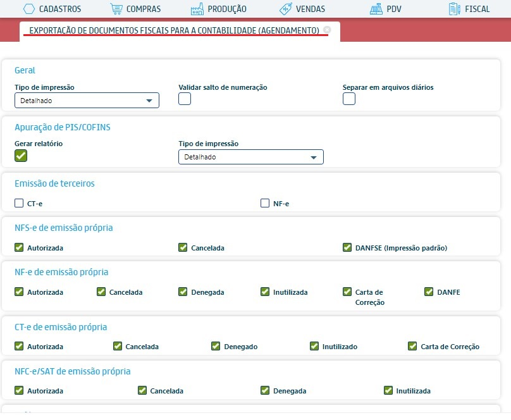
Task: Uncheck Denegada for NF-e de emissão própria
Action: tap(183, 292)
